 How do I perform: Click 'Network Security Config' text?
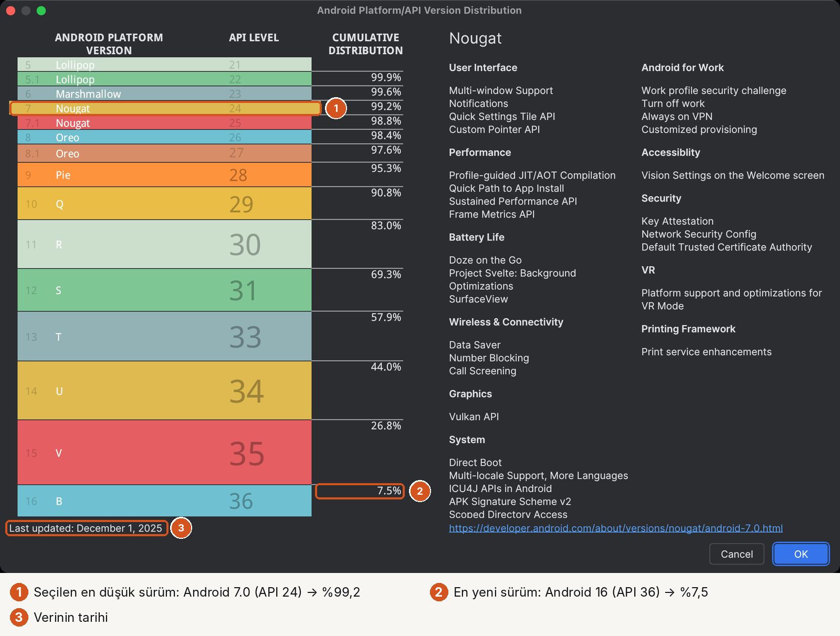[699, 234]
